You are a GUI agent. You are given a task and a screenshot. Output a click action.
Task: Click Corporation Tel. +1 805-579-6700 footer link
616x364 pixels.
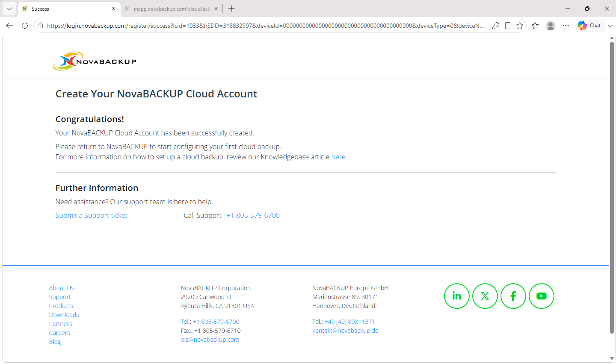click(x=216, y=322)
